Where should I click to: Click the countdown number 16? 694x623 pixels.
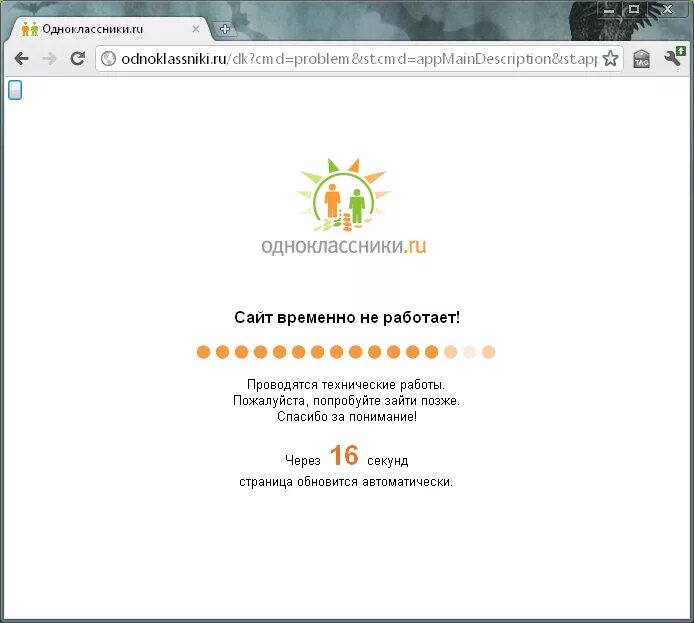point(344,455)
